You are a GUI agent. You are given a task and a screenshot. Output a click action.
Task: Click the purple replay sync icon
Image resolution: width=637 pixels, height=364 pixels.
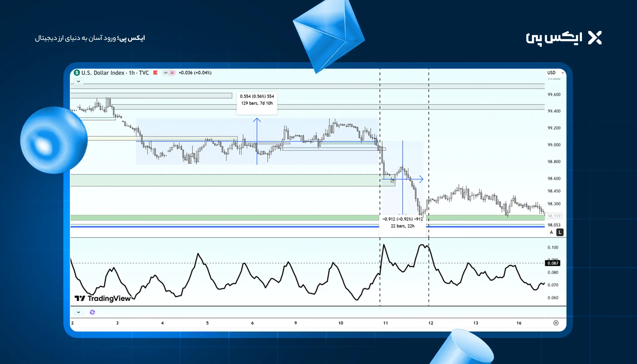[92, 312]
